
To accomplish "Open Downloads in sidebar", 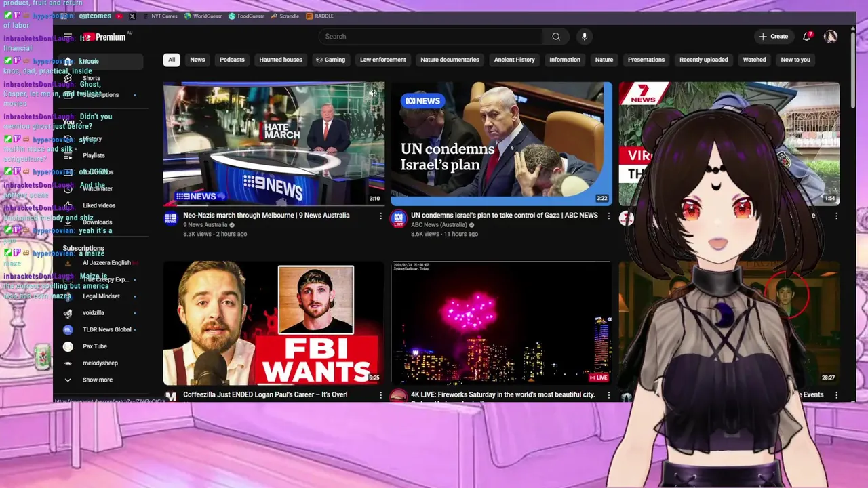I will tap(100, 222).
